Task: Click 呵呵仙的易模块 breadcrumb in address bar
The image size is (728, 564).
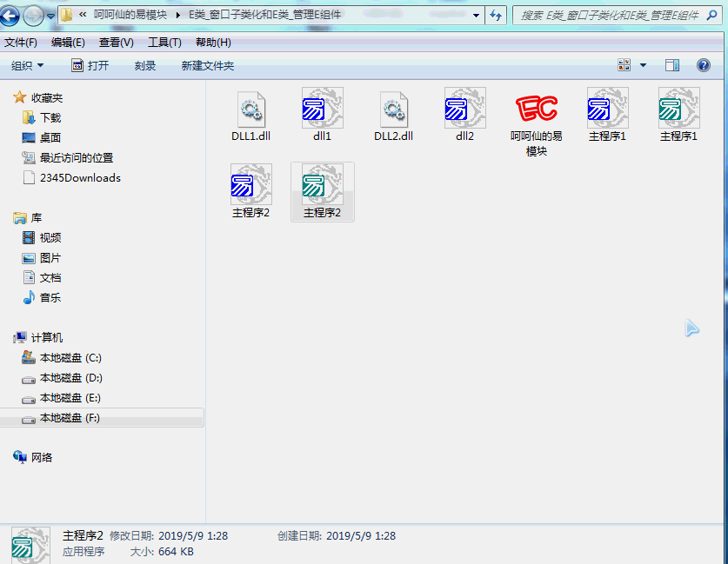Action: pyautogui.click(x=130, y=15)
